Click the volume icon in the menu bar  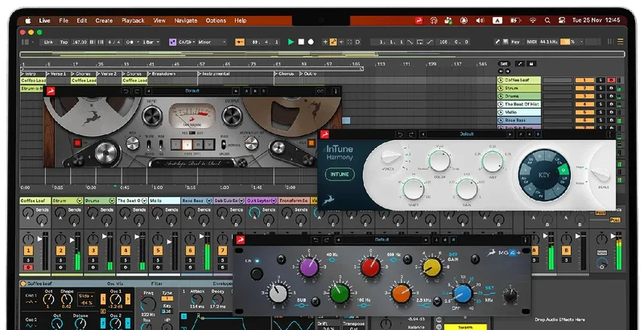pyautogui.click(x=480, y=20)
